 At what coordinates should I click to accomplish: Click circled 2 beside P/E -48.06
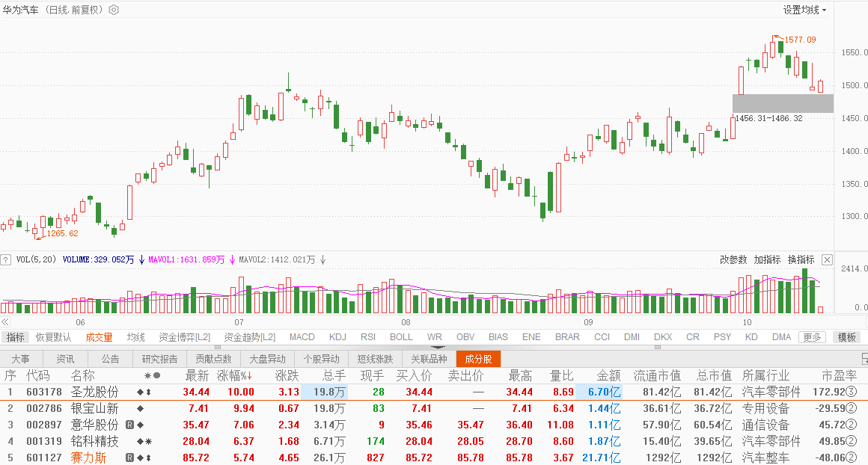click(x=852, y=458)
